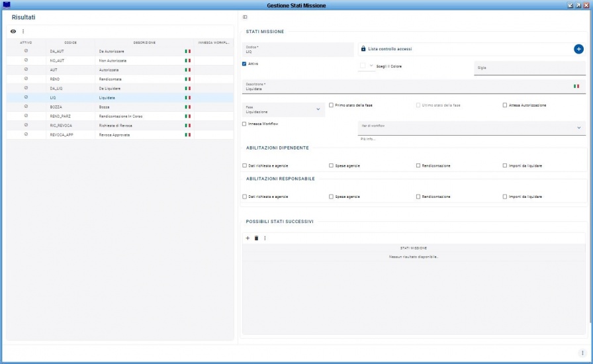Click the Più info link

coord(368,139)
